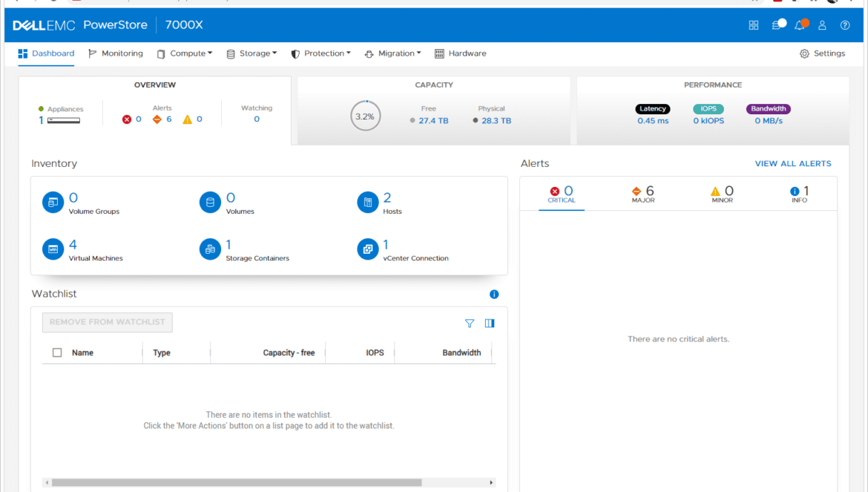Click the Settings gear icon
The image size is (868, 492).
click(x=804, y=53)
